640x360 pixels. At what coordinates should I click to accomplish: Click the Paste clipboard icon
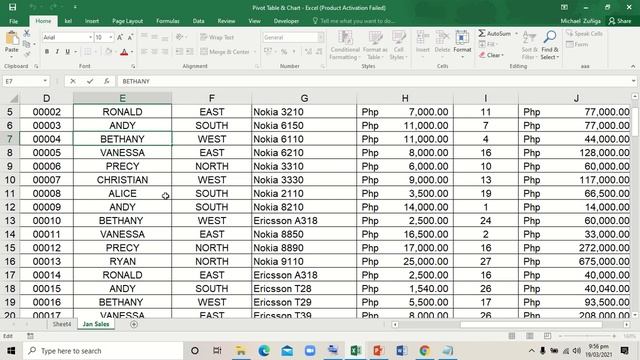click(x=12, y=39)
